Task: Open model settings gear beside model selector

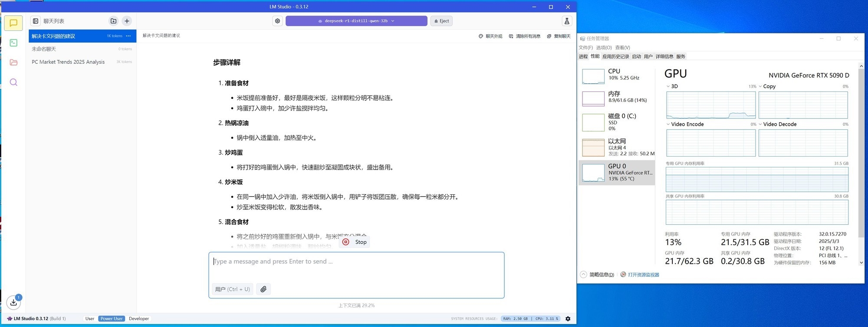Action: (x=277, y=21)
